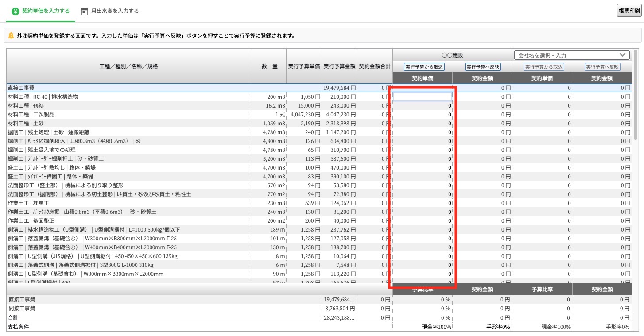Click the disabled 実行予算から取込 in second company column

tap(543, 67)
